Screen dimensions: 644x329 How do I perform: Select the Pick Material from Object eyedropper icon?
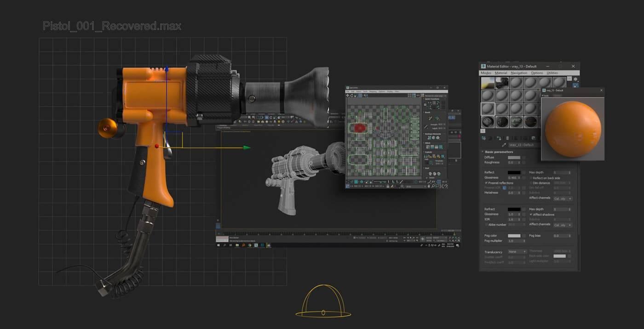(x=505, y=144)
